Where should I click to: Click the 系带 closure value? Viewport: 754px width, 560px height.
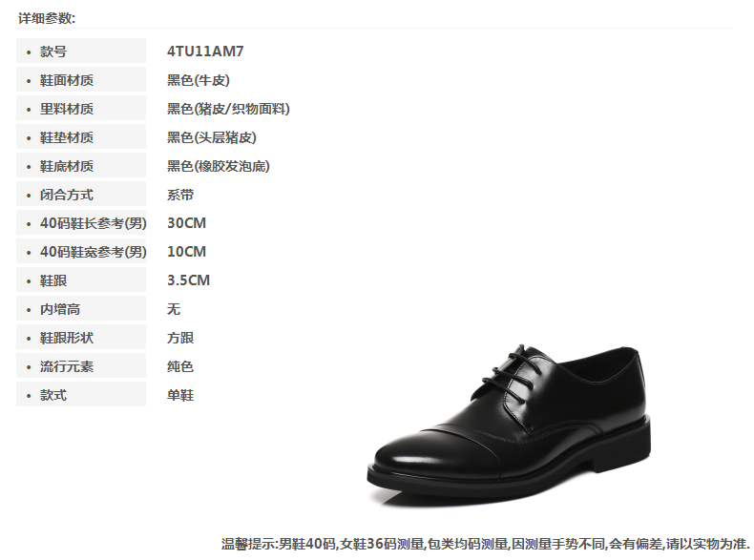coord(180,195)
